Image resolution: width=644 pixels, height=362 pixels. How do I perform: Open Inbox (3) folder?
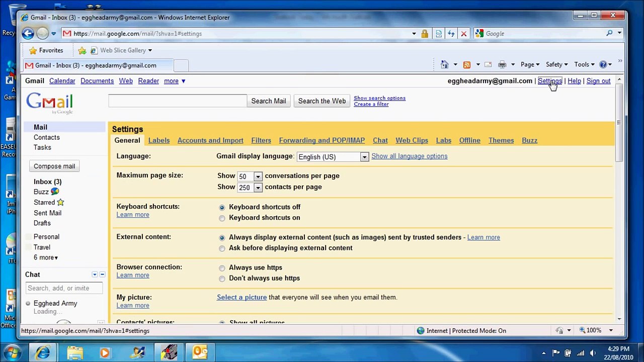[48, 182]
